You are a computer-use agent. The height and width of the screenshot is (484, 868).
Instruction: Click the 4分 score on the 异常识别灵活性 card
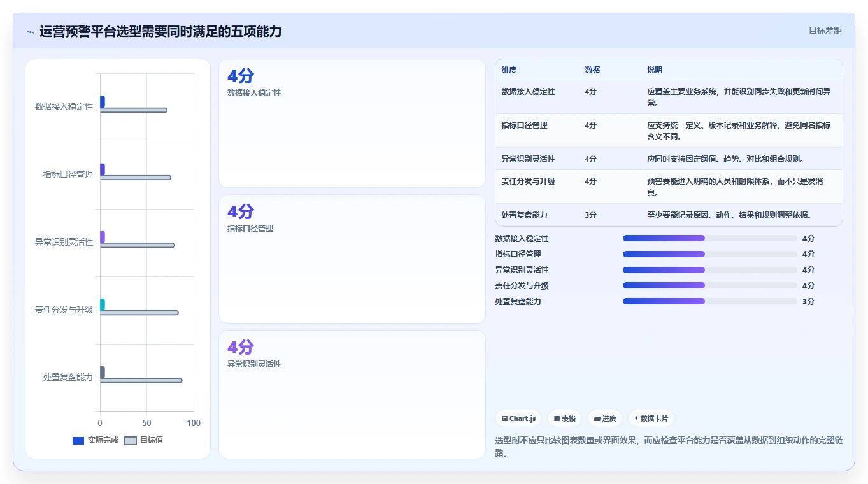(x=241, y=348)
